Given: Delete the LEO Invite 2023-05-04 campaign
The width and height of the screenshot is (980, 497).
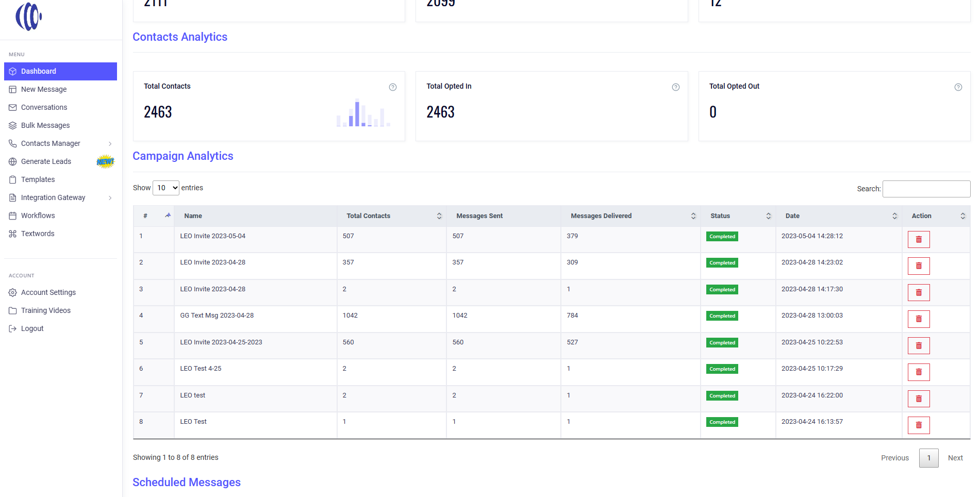Looking at the screenshot, I should coord(918,240).
